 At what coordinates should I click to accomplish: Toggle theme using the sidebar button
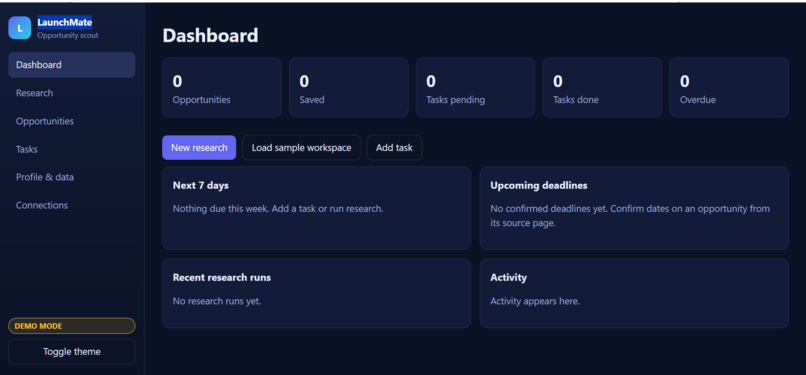71,352
